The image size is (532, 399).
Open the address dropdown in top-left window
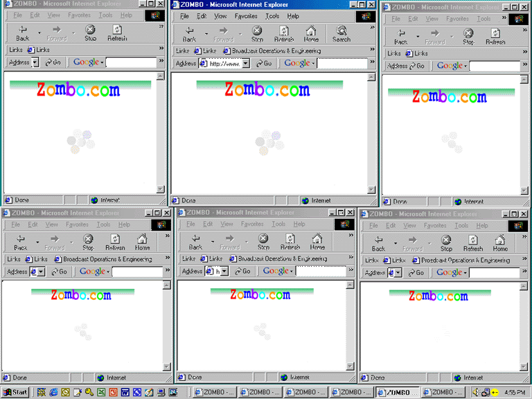[x=35, y=62]
